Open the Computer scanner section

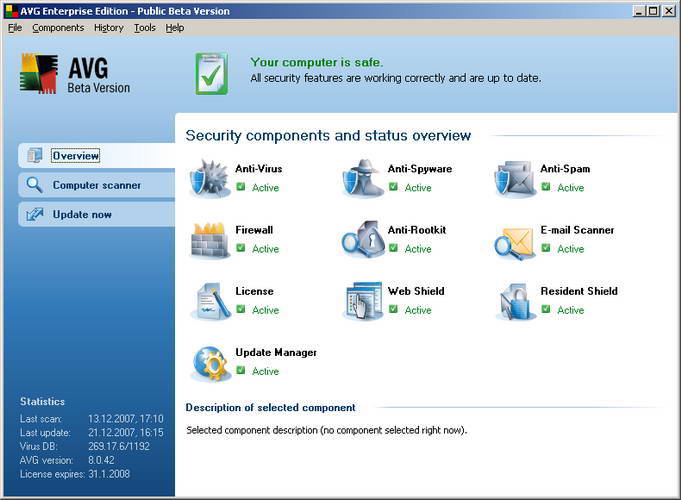(x=96, y=185)
